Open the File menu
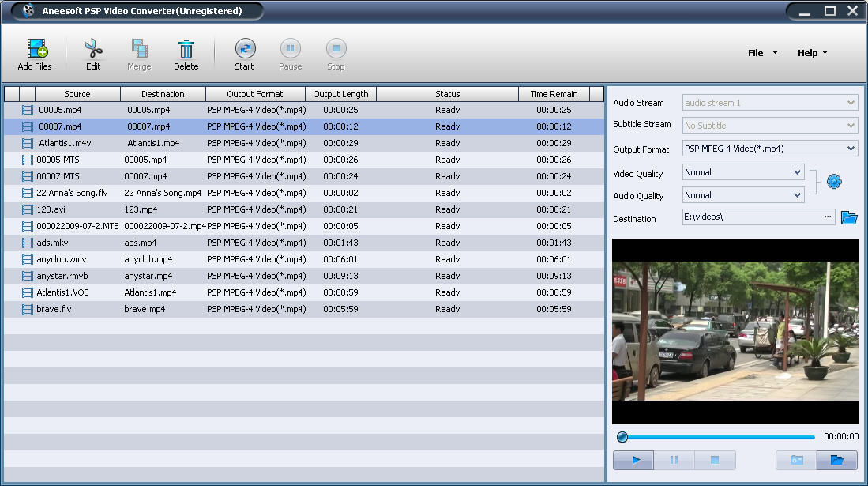Screen dimensions: 868x486 pos(762,53)
